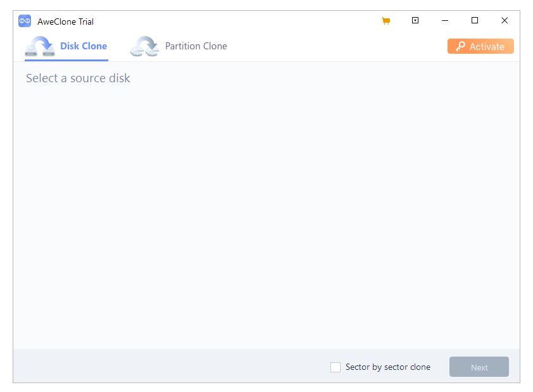This screenshot has width=533, height=392.
Task: Maximize the AweClone window
Action: pos(474,20)
